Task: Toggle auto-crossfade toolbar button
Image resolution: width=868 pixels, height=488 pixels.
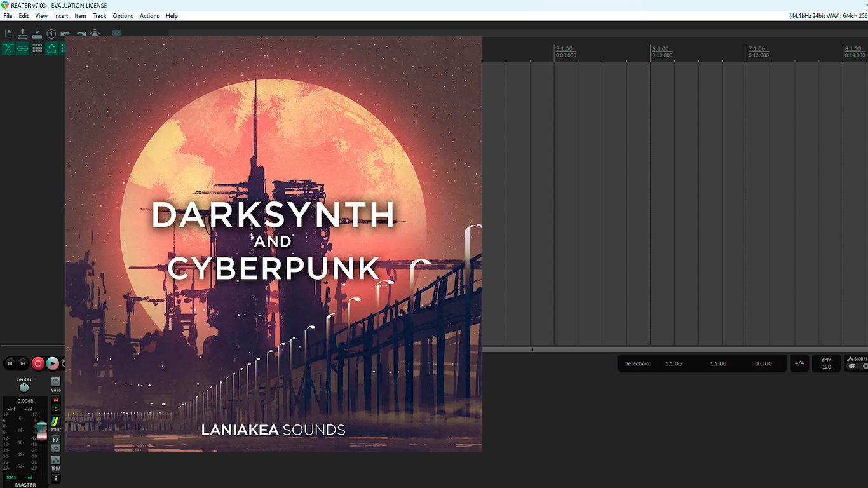Action: pyautogui.click(x=8, y=48)
